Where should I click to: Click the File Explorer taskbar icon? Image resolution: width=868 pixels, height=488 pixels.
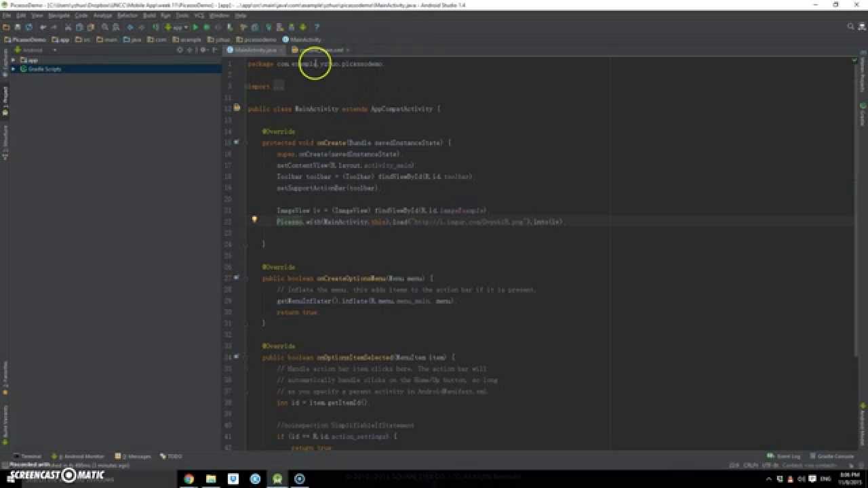tap(211, 479)
